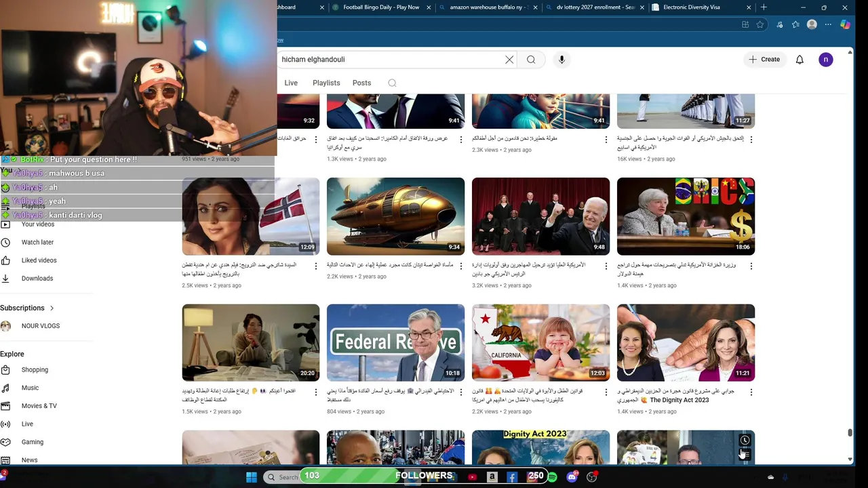Open Shopping under Explore
The height and width of the screenshot is (488, 868).
(x=35, y=370)
